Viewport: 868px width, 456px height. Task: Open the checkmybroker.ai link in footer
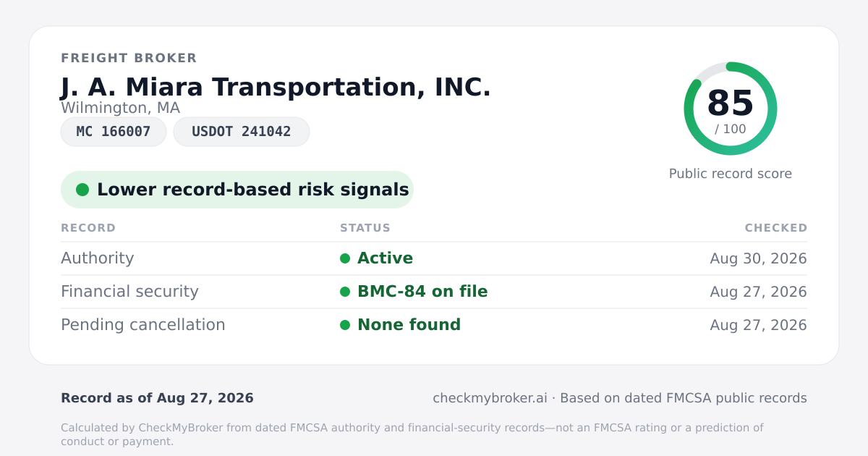pyautogui.click(x=490, y=398)
